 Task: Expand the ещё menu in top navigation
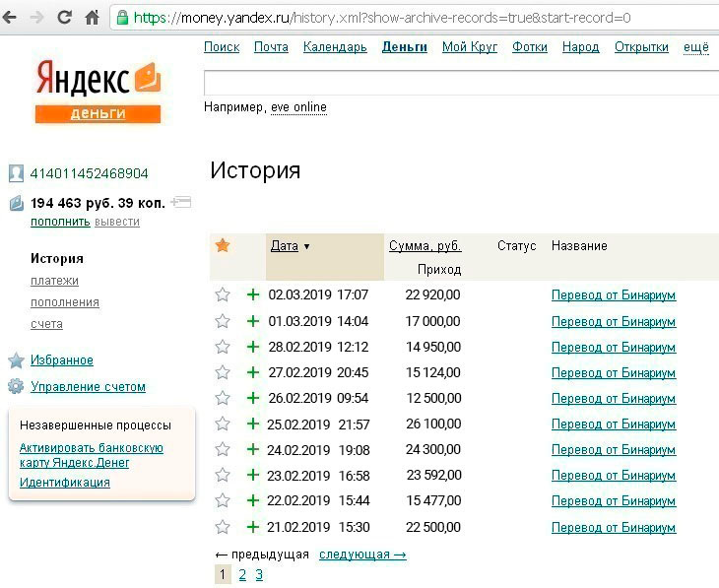[x=696, y=47]
